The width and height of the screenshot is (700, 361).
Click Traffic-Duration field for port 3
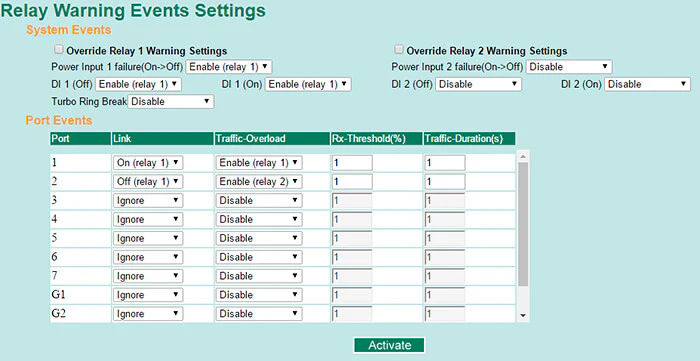click(x=445, y=200)
